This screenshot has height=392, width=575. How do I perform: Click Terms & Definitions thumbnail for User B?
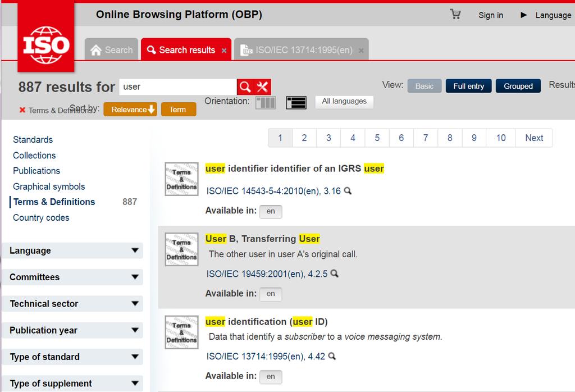click(x=181, y=249)
